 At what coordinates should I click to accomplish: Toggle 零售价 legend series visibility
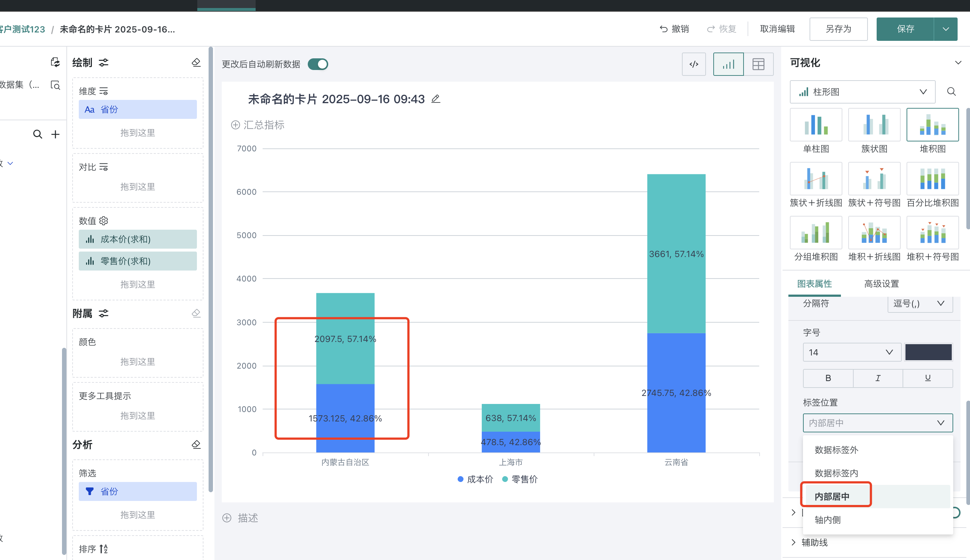click(520, 479)
